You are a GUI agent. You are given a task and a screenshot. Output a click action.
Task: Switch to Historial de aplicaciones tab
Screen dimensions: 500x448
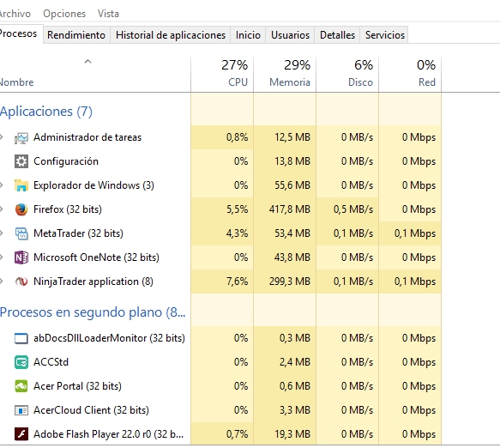171,35
